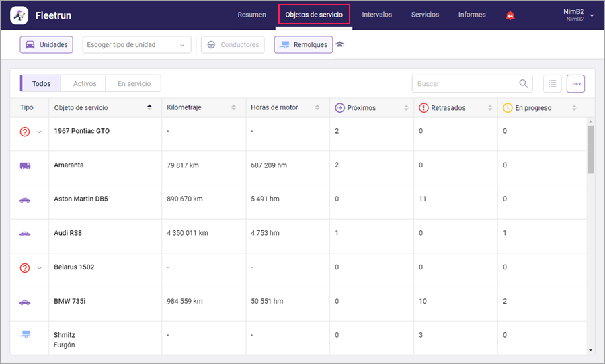
Task: Expand the 1967 Pontiac GTO row chevron
Action: coord(39,132)
